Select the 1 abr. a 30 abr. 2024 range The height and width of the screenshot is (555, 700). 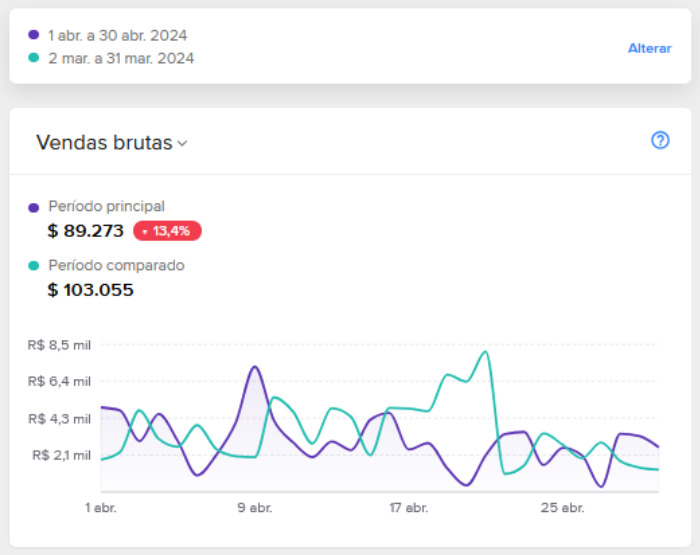tap(117, 35)
